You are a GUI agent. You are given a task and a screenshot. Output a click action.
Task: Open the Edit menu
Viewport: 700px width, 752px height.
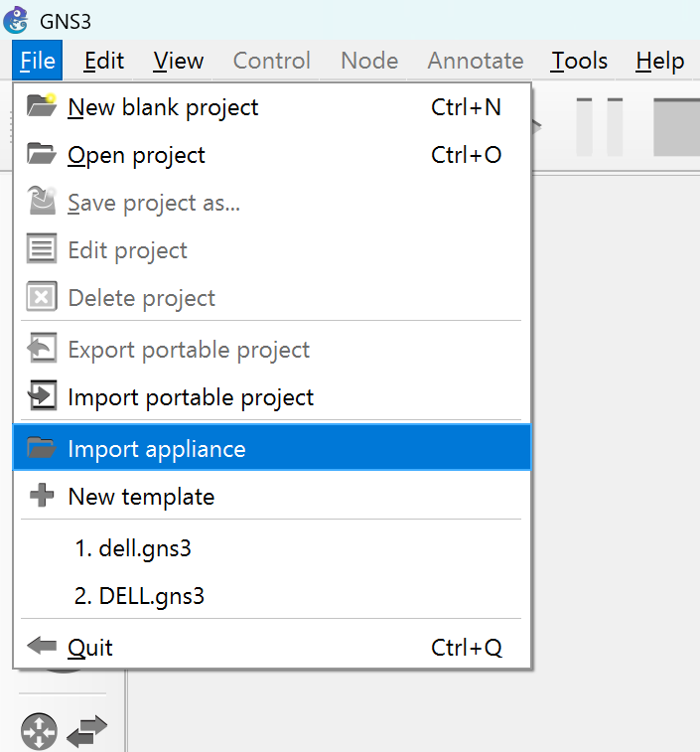click(104, 61)
